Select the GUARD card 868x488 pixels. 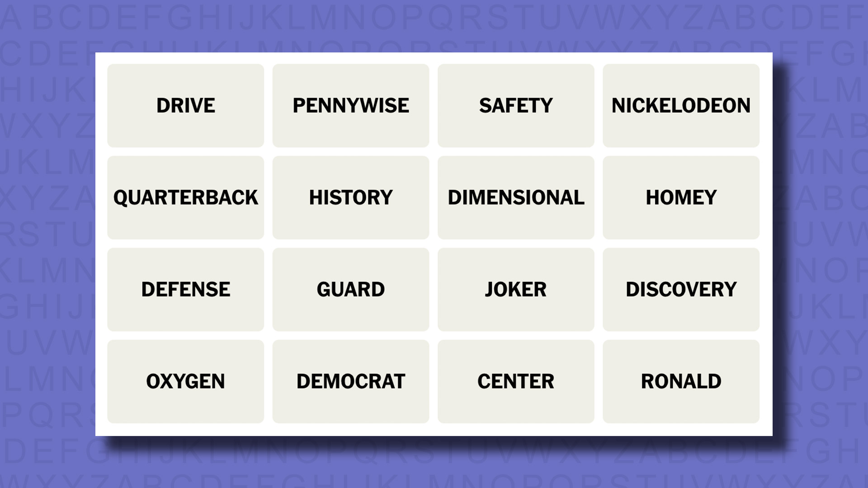click(x=351, y=289)
